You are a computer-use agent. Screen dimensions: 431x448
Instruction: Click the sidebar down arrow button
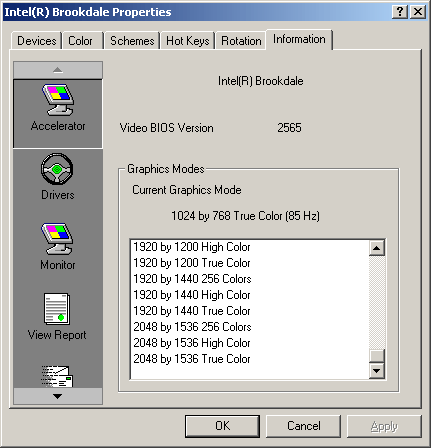click(x=58, y=396)
